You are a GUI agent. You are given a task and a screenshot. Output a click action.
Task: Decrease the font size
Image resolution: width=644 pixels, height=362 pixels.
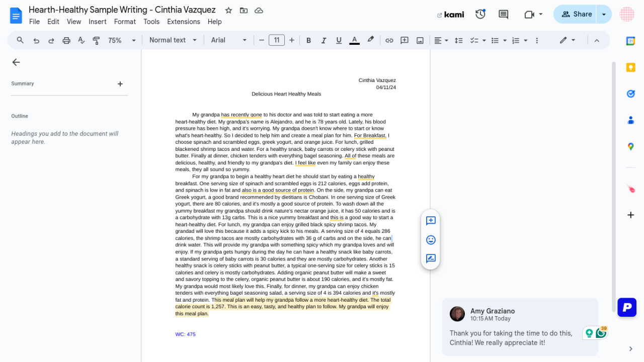262,40
